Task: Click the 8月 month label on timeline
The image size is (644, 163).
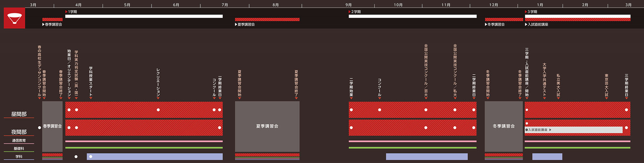Action: [x=275, y=5]
